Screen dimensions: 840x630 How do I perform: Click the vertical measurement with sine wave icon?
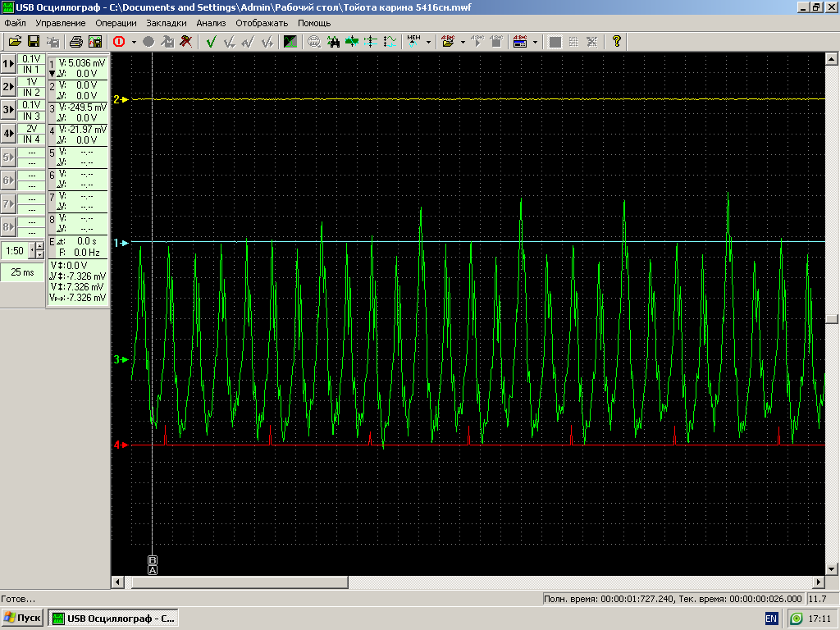pyautogui.click(x=390, y=41)
